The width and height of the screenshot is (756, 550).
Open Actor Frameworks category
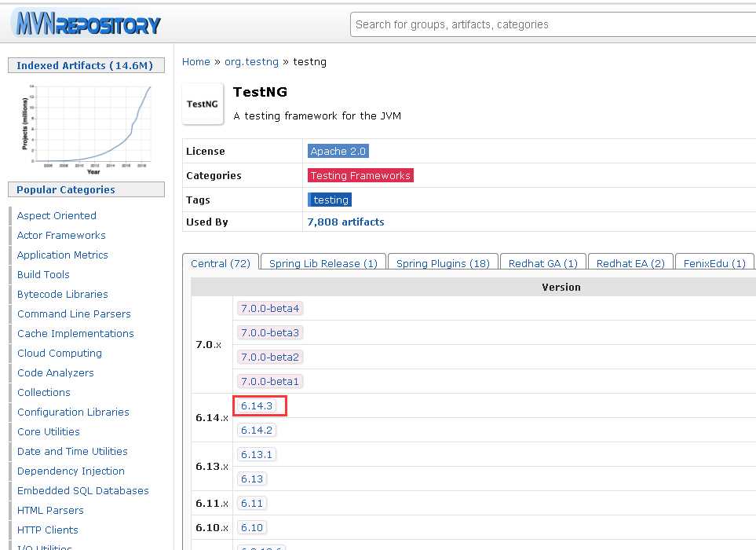pos(61,235)
